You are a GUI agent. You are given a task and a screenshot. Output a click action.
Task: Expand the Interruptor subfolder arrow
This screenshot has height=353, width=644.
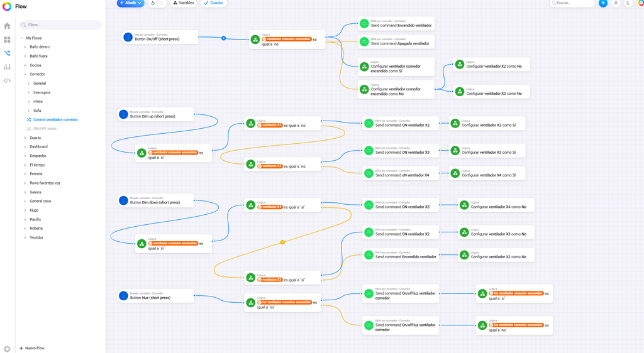tap(29, 93)
